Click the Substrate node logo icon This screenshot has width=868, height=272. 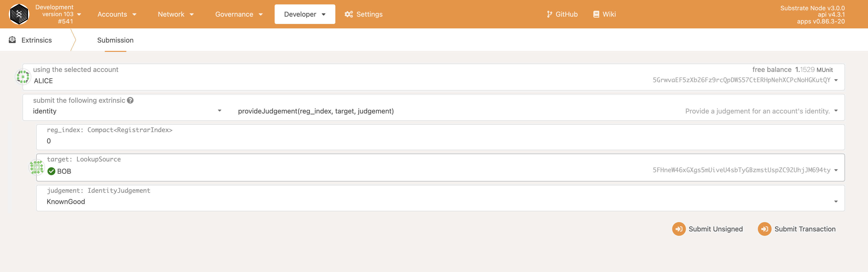[19, 14]
